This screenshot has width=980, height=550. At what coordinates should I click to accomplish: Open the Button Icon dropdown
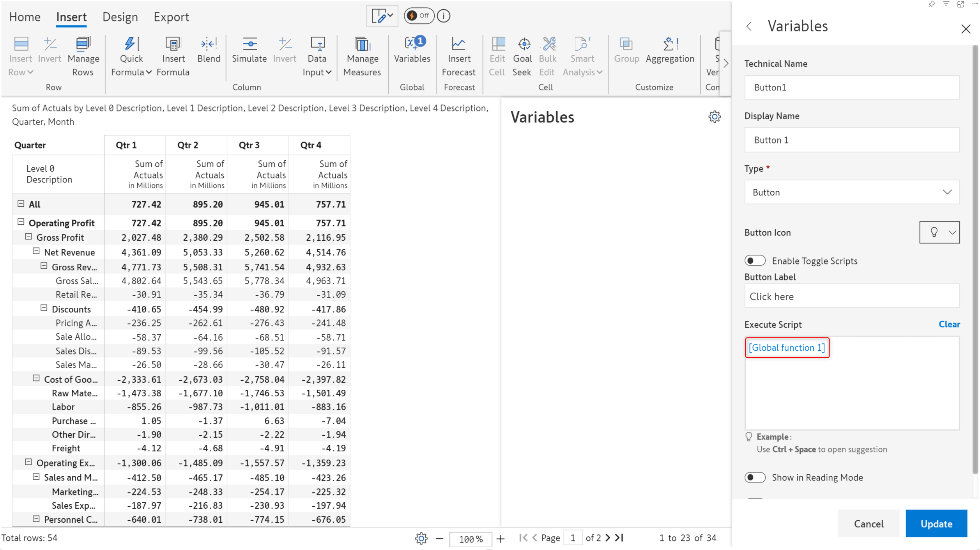click(x=939, y=232)
